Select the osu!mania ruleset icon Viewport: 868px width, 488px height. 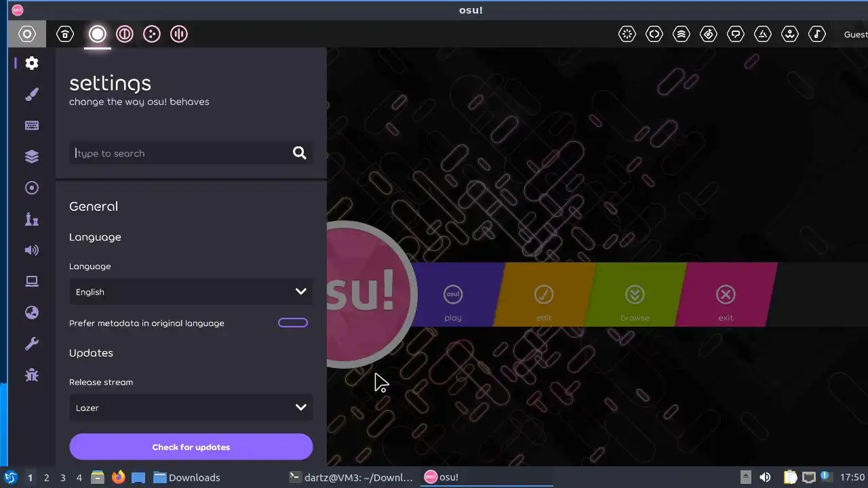pyautogui.click(x=179, y=34)
